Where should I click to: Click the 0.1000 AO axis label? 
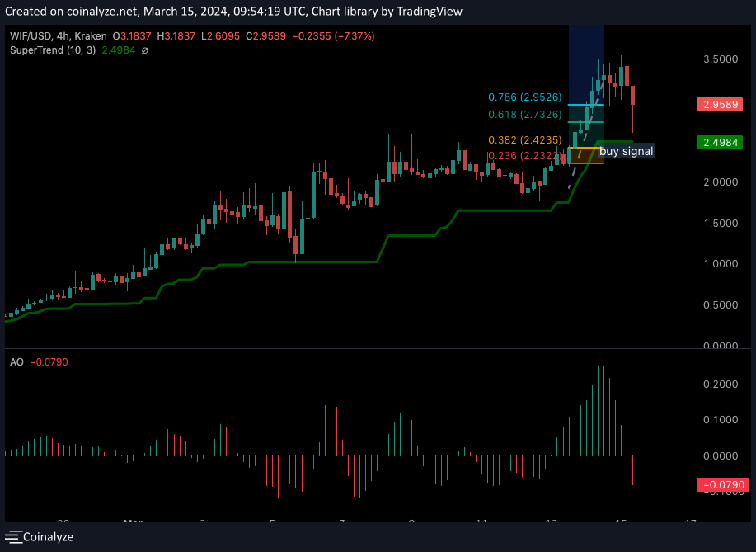coord(721,420)
